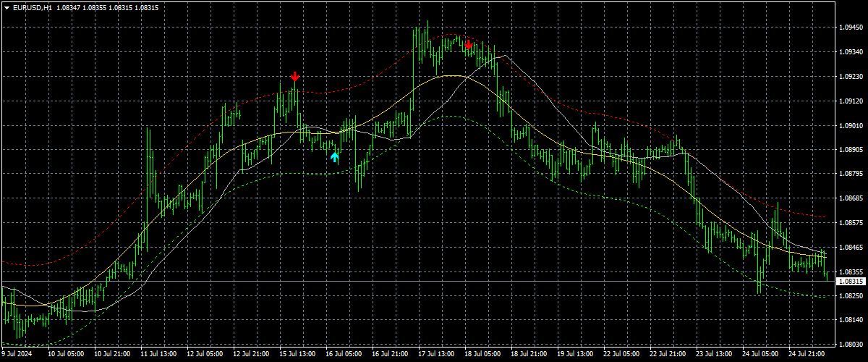Select the red sell arrow near 15 Jul

pyautogui.click(x=294, y=77)
